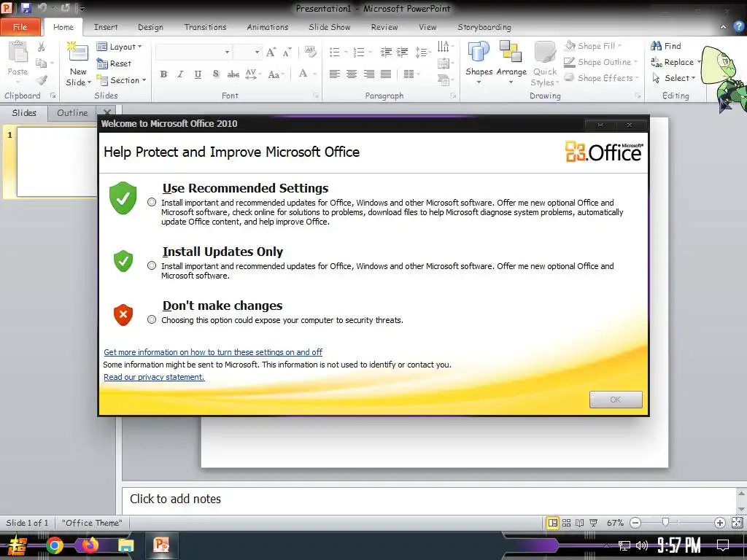
Task: Open the Read our privacy statement link
Action: (x=154, y=377)
